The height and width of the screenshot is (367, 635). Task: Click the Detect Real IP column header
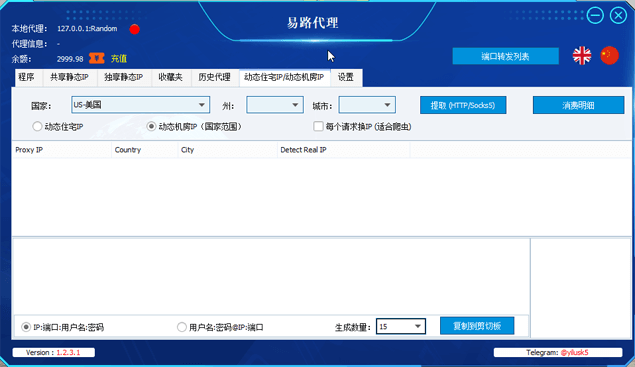[343, 150]
